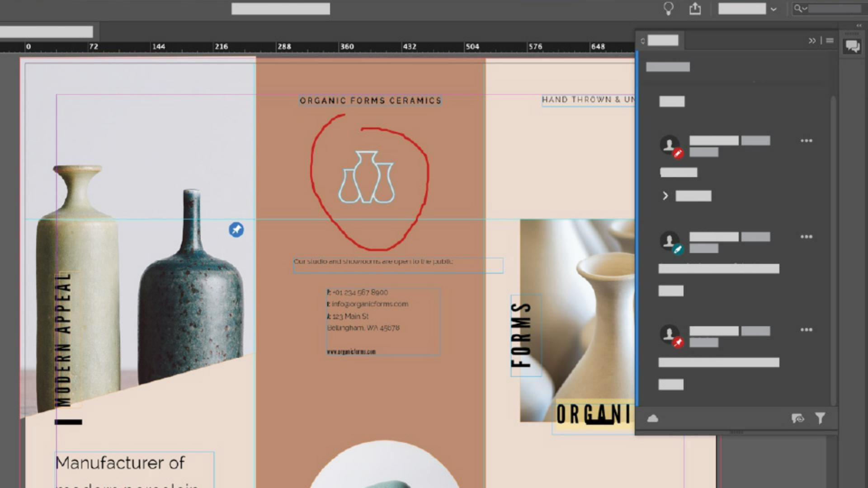Click the lightbulb Discover icon
The width and height of the screenshot is (868, 488).
[669, 8]
